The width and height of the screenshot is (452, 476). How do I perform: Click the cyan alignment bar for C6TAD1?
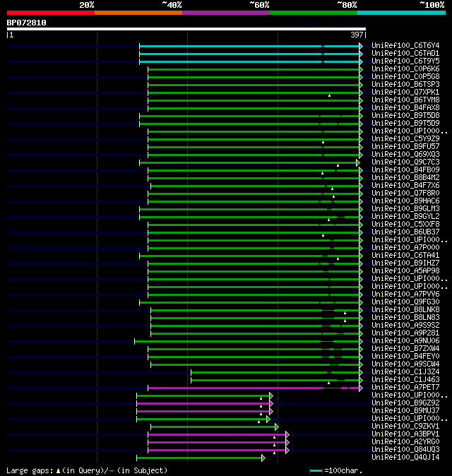coord(249,54)
